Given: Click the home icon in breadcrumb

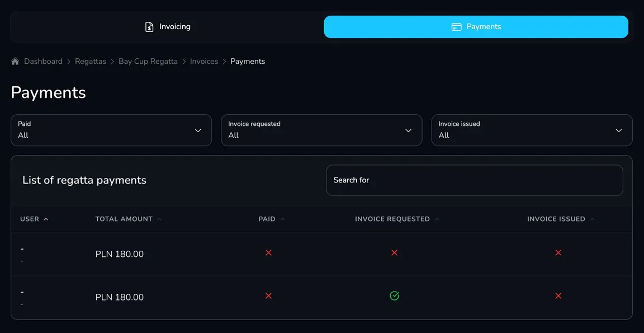Looking at the screenshot, I should (15, 61).
